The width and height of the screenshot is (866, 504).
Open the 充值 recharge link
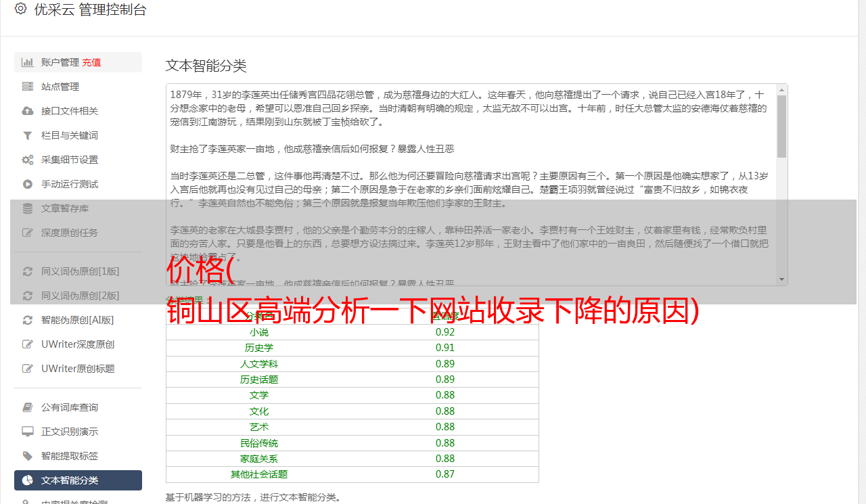click(x=91, y=62)
